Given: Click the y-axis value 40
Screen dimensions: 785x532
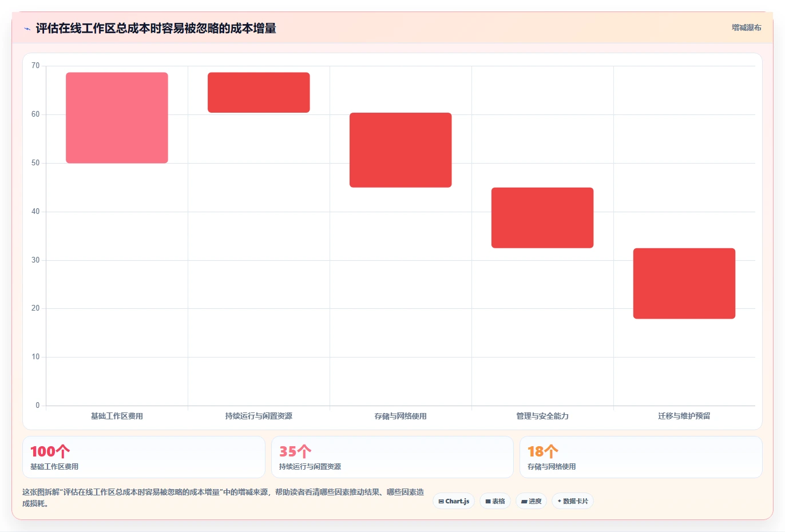Looking at the screenshot, I should click(x=35, y=212).
